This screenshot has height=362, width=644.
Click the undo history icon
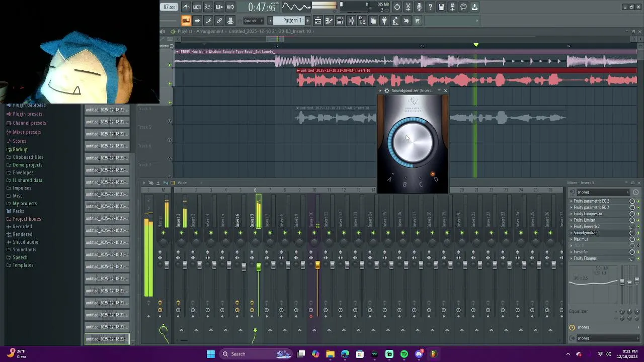pos(397,7)
